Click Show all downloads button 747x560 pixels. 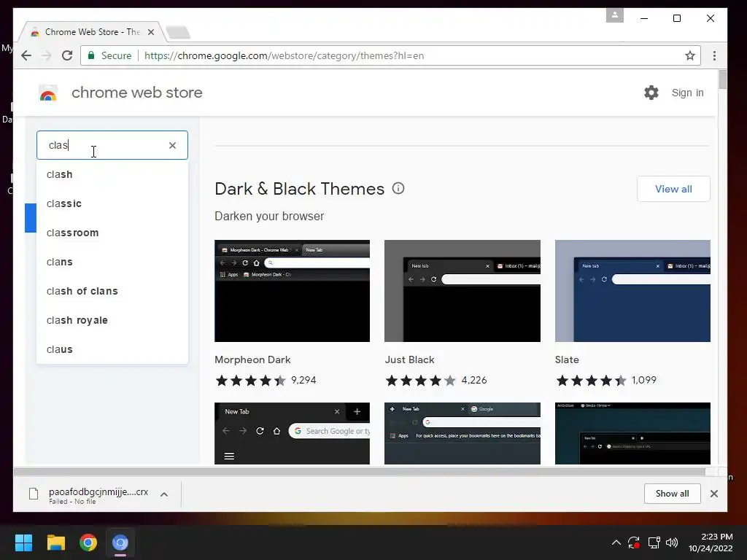point(672,494)
